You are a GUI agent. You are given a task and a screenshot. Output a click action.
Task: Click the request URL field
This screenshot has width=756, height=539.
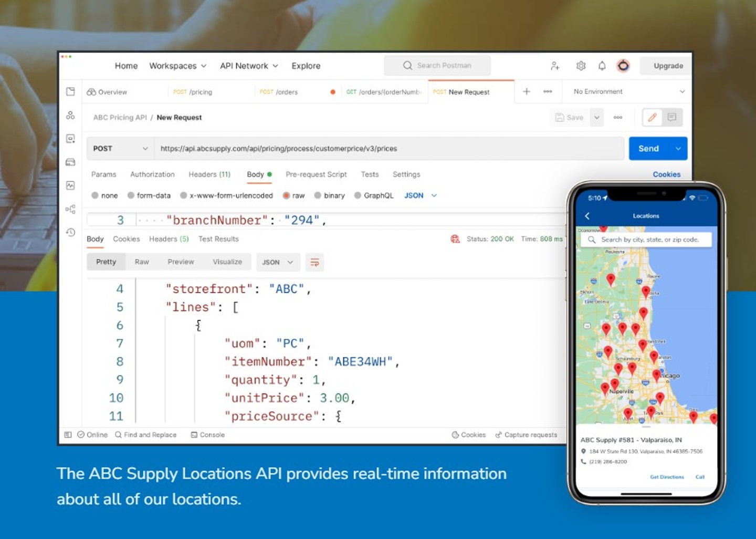pos(388,149)
